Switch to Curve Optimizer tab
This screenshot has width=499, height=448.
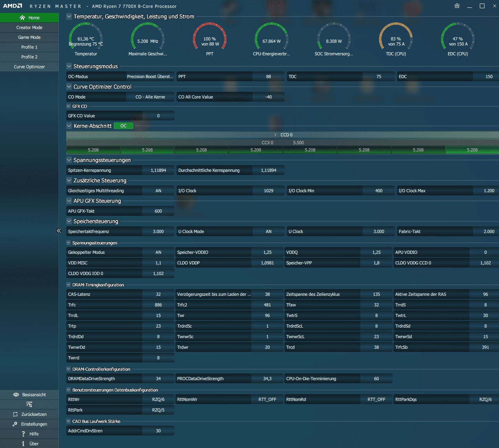tap(29, 67)
